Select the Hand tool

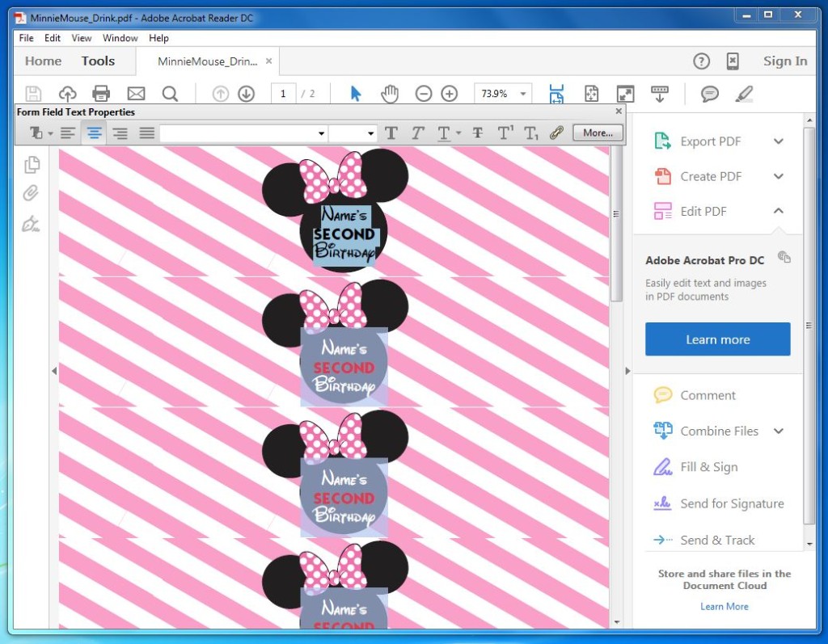click(x=390, y=93)
